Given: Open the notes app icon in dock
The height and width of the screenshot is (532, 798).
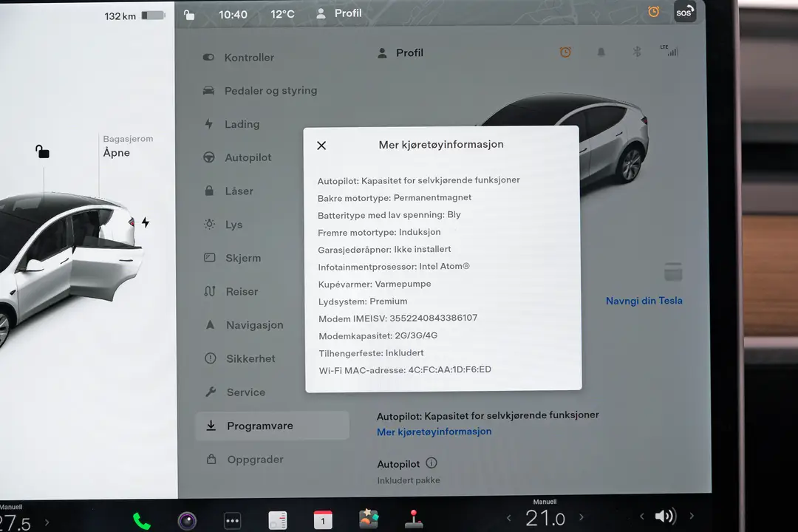Looking at the screenshot, I should [277, 520].
